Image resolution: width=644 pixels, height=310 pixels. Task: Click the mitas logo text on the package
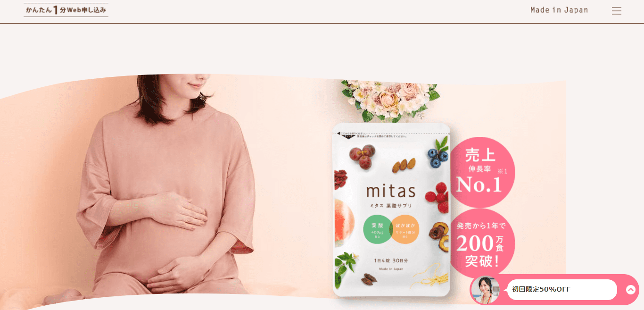pyautogui.click(x=391, y=191)
